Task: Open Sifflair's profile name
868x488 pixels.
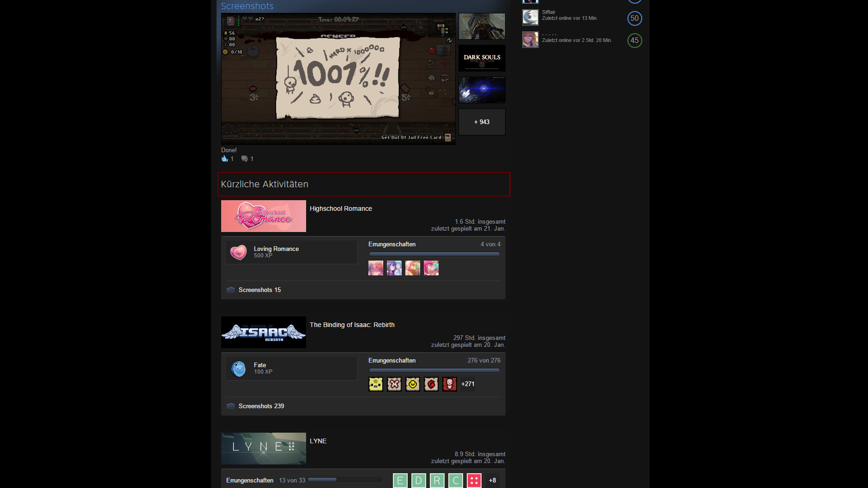Action: tap(549, 12)
